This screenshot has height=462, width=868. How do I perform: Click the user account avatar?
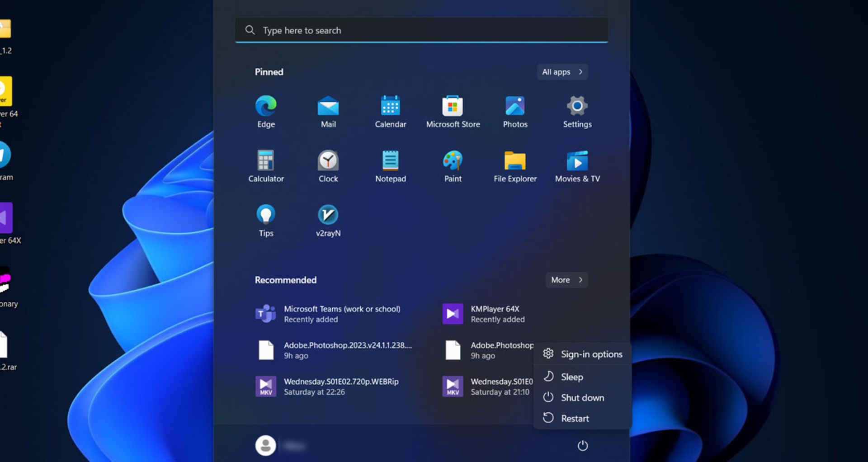pyautogui.click(x=266, y=446)
